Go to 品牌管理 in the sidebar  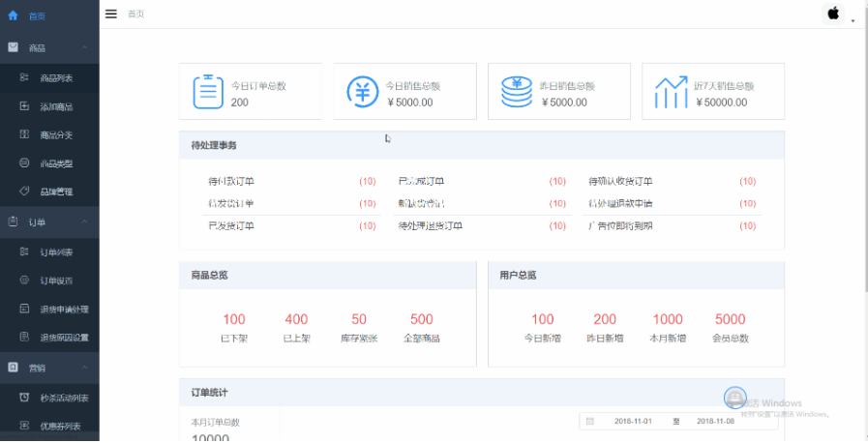click(56, 192)
